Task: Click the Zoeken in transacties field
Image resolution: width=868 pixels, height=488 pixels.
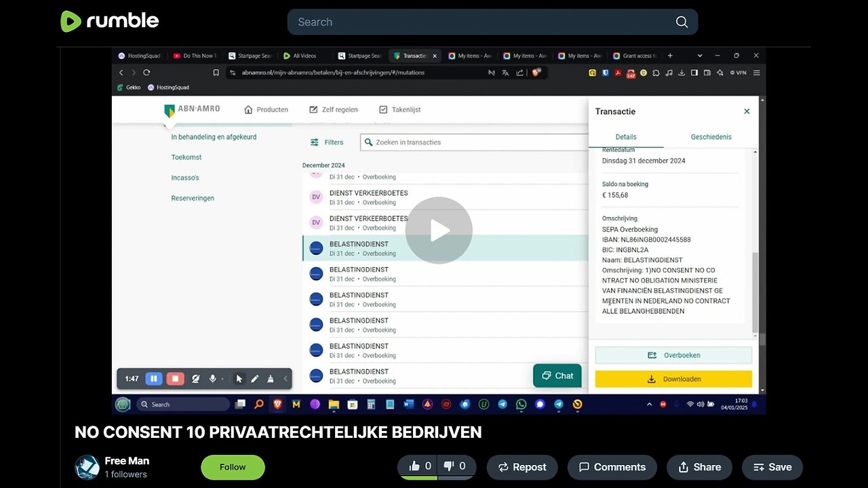Action: (474, 142)
